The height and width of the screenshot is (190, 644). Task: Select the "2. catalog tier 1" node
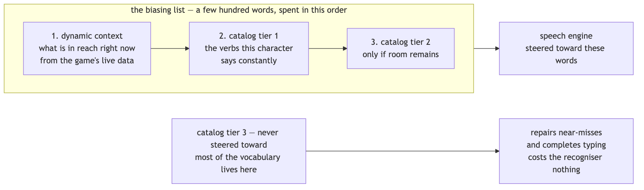click(x=249, y=49)
